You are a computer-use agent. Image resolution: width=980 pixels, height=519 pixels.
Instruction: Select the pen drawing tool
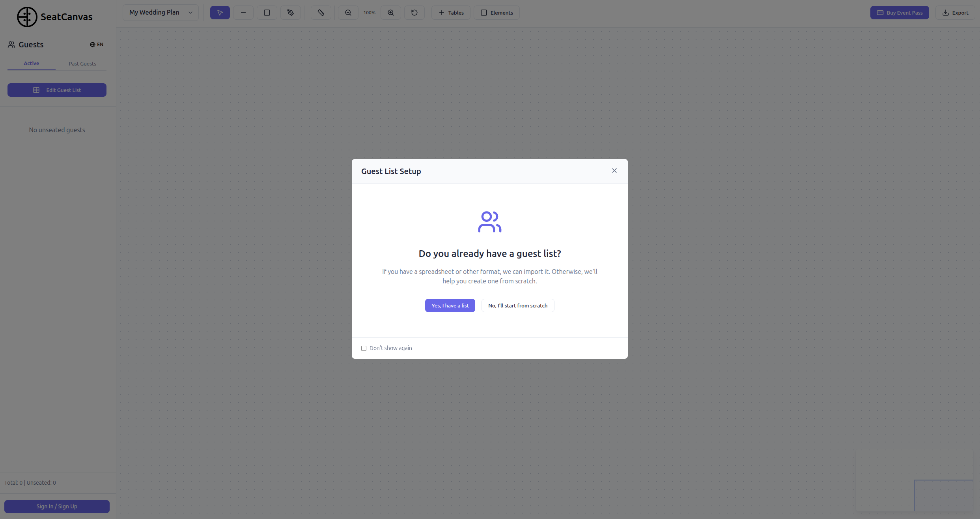pos(291,13)
